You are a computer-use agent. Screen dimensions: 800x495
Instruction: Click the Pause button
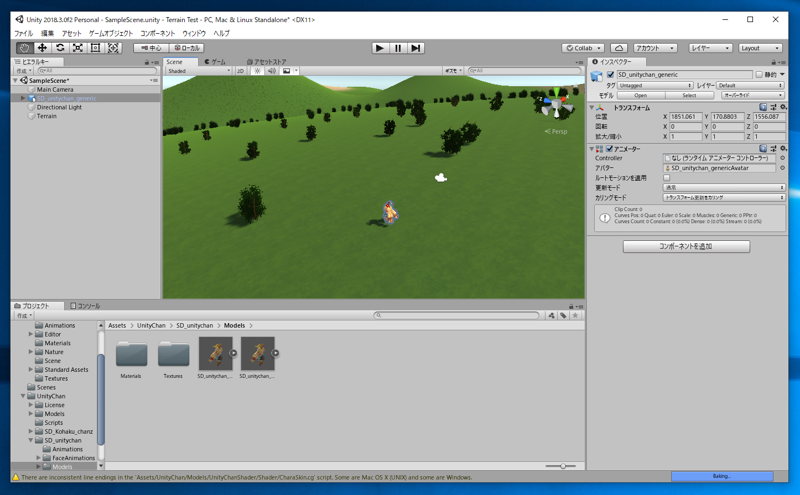click(x=397, y=48)
